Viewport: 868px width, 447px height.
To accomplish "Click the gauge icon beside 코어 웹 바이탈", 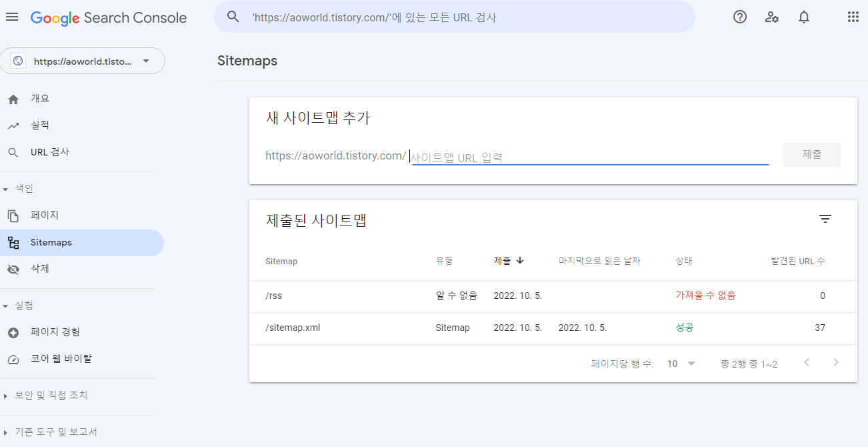I will (13, 359).
